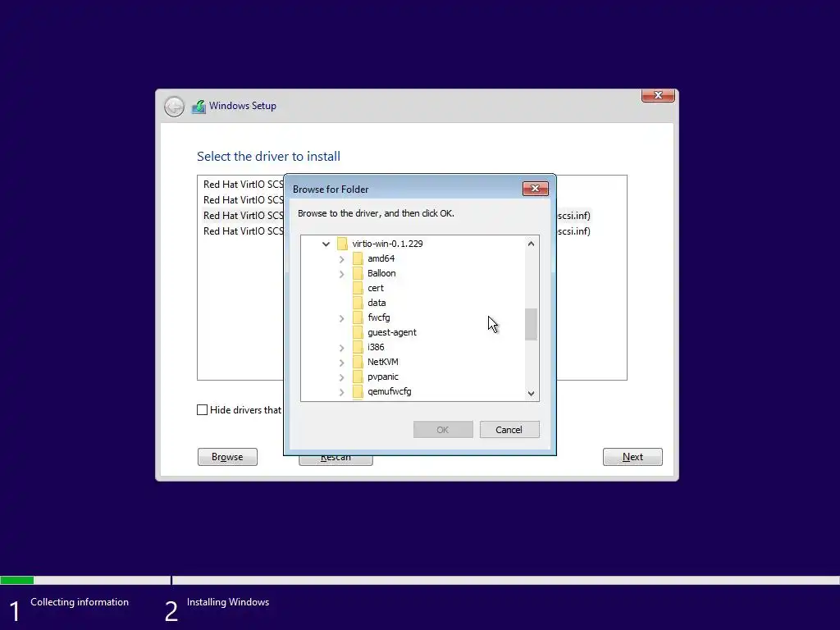Viewport: 840px width, 630px height.
Task: Close the Browse for Folder dialog
Action: 535,189
